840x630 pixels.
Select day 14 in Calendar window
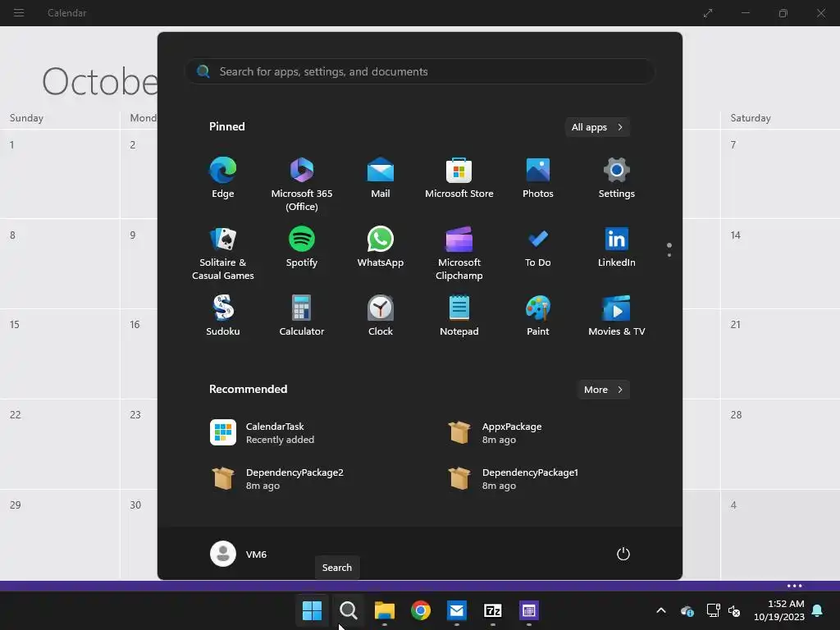click(780, 263)
